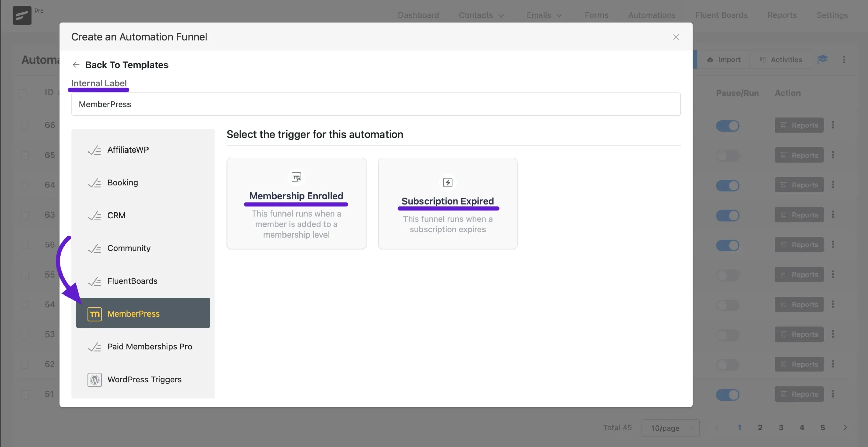Go to pagination page 3
868x447 pixels.
(x=781, y=428)
